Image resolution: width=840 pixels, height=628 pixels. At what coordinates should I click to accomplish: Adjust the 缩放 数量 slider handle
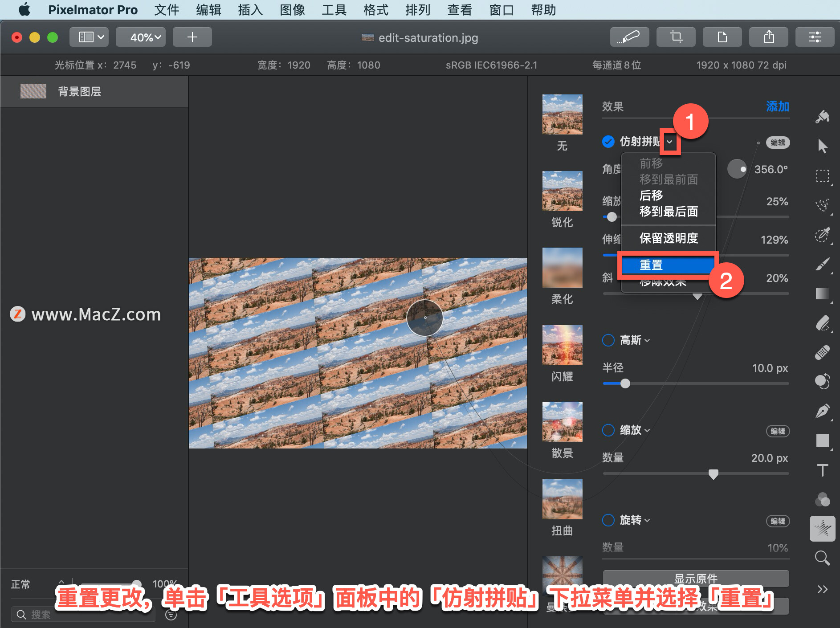pyautogui.click(x=713, y=474)
